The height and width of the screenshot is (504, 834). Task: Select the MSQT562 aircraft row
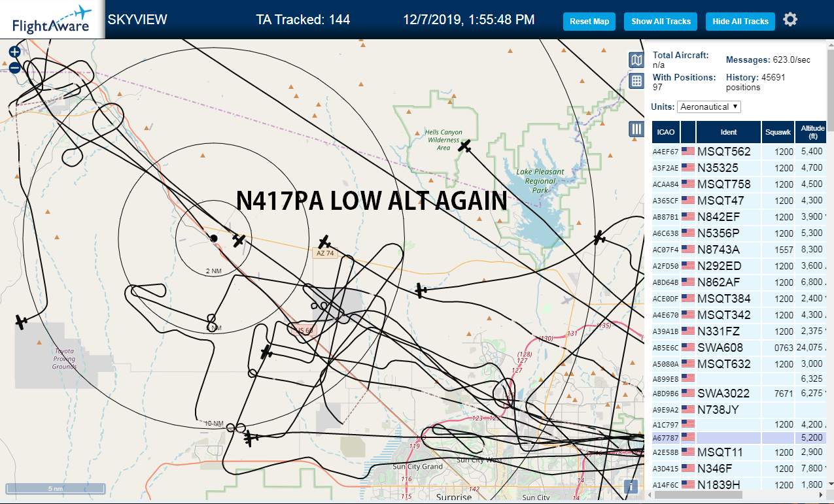[x=739, y=152]
